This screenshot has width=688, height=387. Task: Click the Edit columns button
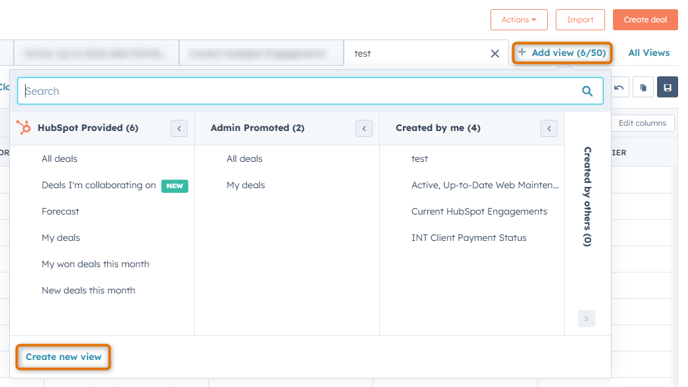(642, 123)
